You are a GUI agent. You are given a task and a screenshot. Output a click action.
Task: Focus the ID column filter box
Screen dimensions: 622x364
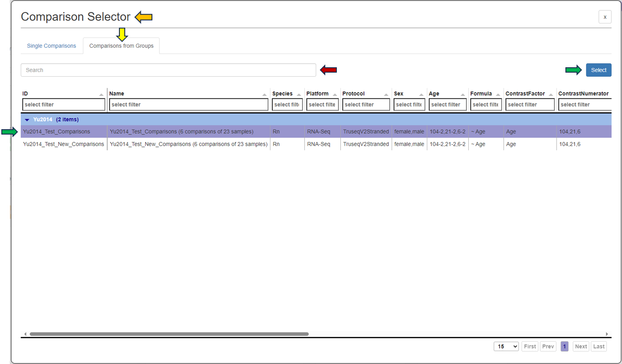[x=63, y=104]
